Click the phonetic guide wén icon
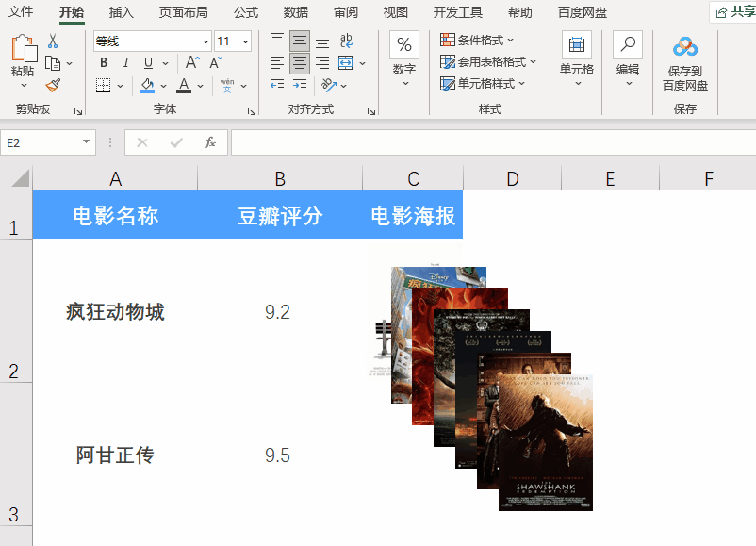Image resolution: width=756 pixels, height=546 pixels. 227,86
